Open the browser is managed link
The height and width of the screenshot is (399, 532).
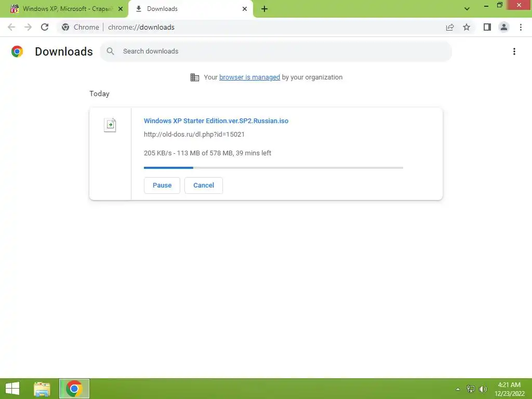point(250,77)
